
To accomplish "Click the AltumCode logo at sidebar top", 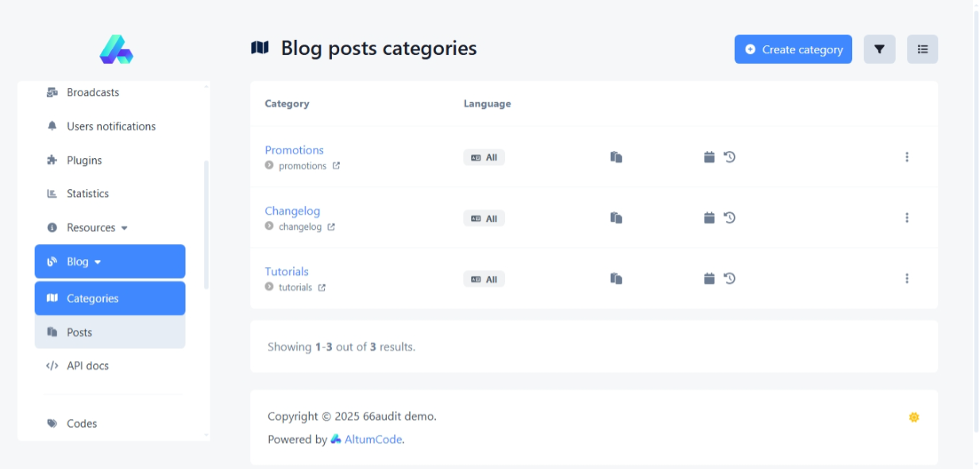I will (x=116, y=49).
